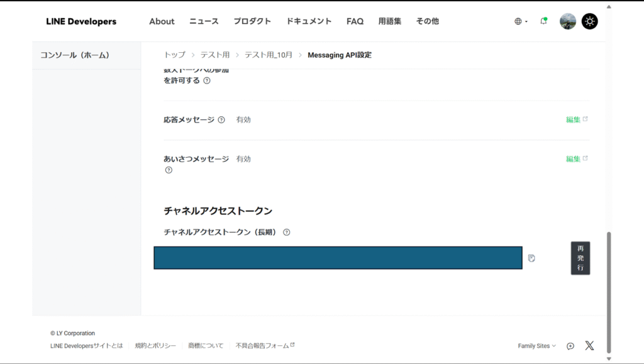Click the footer chat bubble icon
Image resolution: width=644 pixels, height=364 pixels.
click(x=570, y=346)
